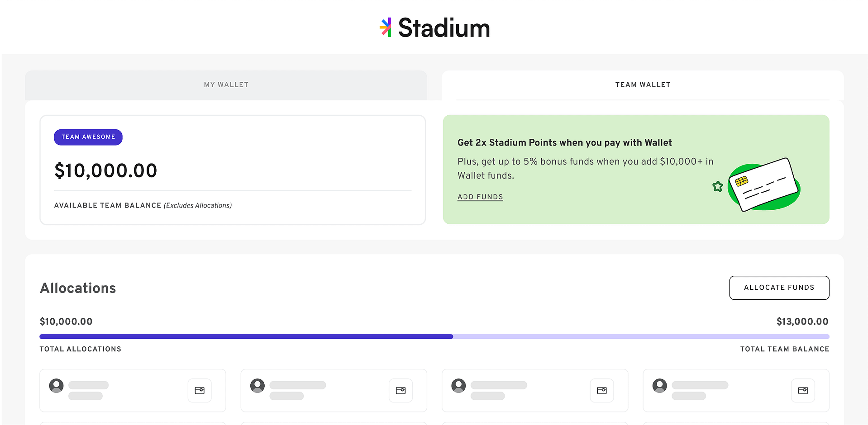Click avatar on fourth allocation card

pos(660,386)
